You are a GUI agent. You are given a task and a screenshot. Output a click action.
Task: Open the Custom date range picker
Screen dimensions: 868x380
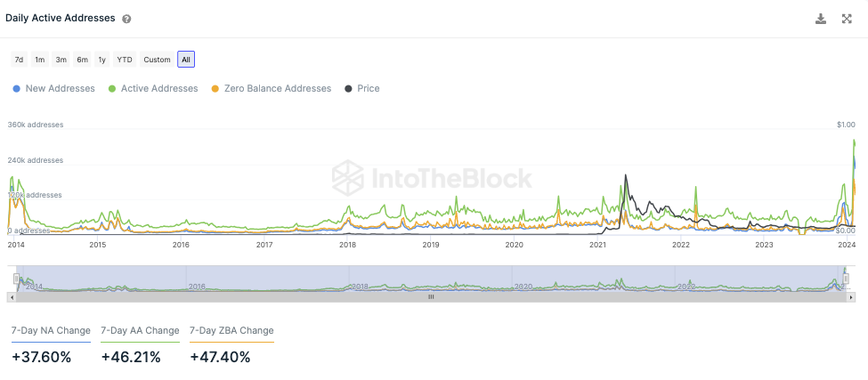(157, 60)
